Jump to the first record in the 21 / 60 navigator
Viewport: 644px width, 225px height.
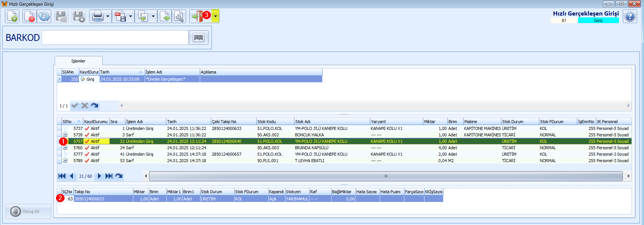point(62,176)
